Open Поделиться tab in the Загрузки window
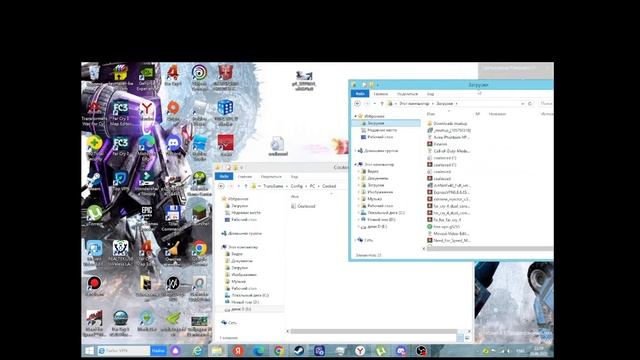 (x=407, y=94)
